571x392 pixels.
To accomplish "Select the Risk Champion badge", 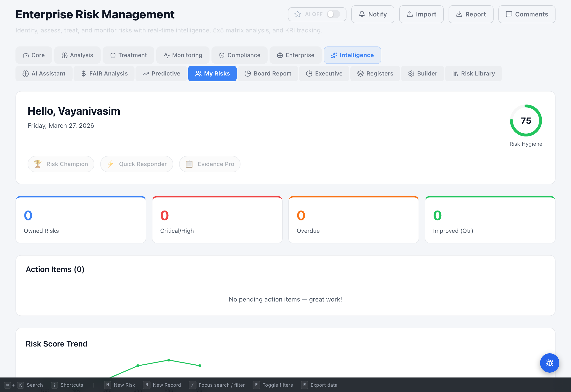I will (x=61, y=164).
